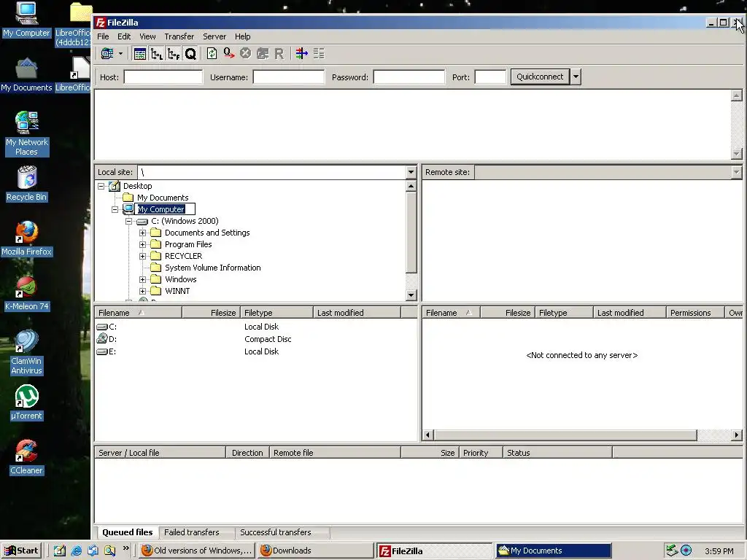
Task: Open the View menu
Action: pyautogui.click(x=147, y=36)
